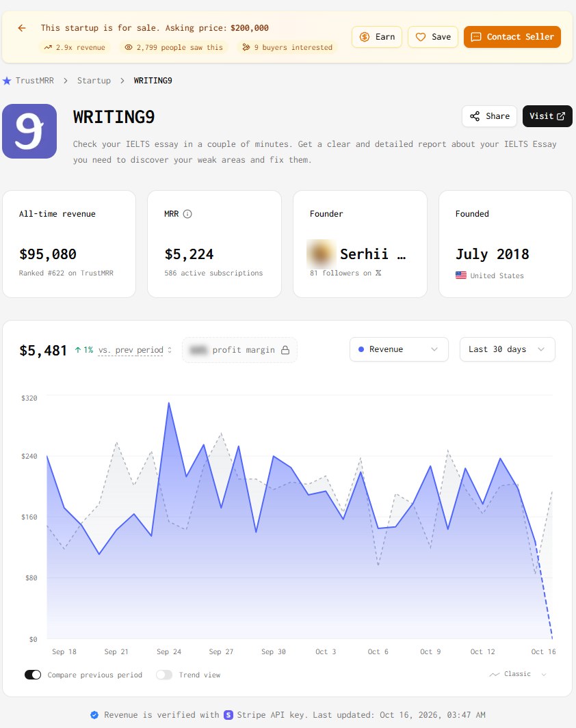576x728 pixels.
Task: Open the TrustMRR breadcrumb link
Action: [x=34, y=81]
